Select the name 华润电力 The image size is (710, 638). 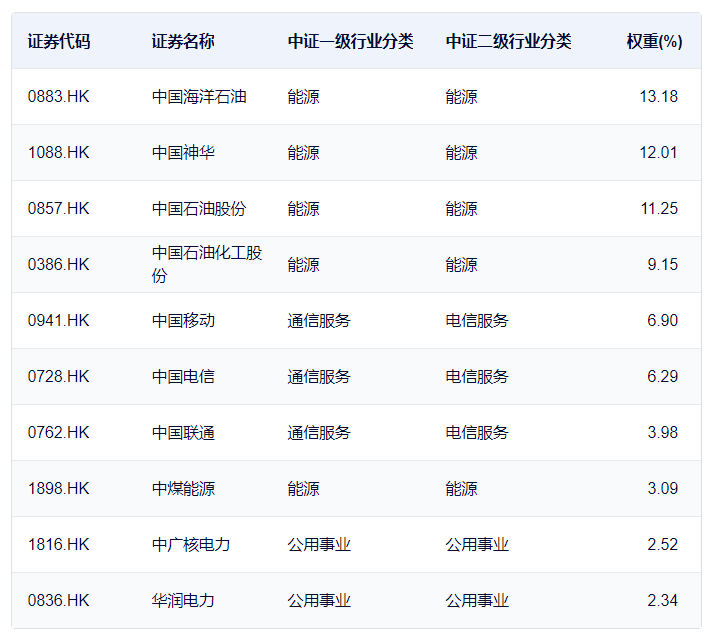pos(183,600)
